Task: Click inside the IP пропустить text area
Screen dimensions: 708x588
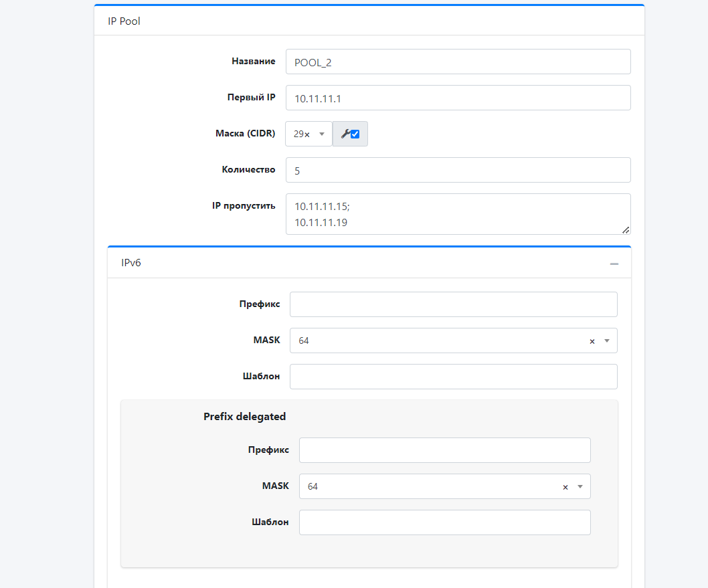Action: click(x=458, y=214)
